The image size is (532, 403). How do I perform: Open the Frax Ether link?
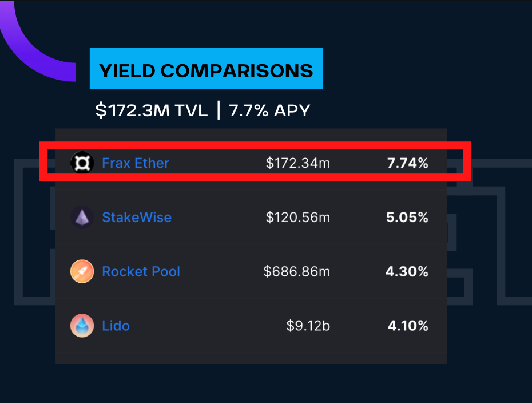coord(136,163)
